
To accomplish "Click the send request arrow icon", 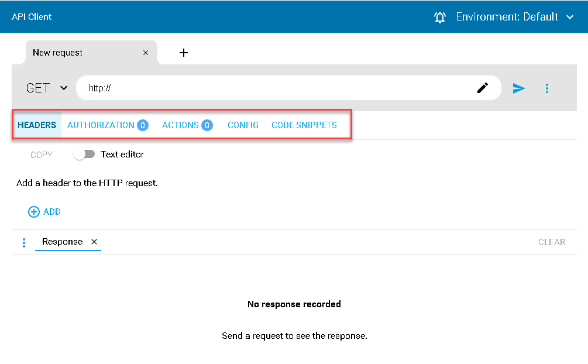I will (x=518, y=88).
